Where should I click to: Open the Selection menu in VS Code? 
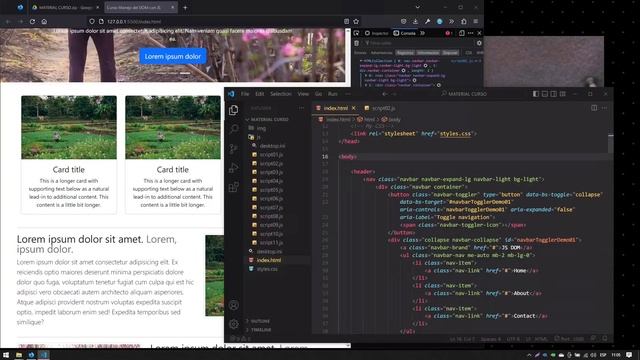(281, 94)
